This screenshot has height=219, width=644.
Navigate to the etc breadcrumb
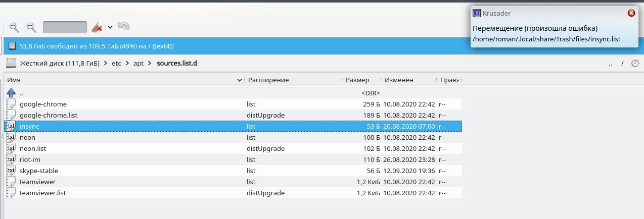coord(117,64)
